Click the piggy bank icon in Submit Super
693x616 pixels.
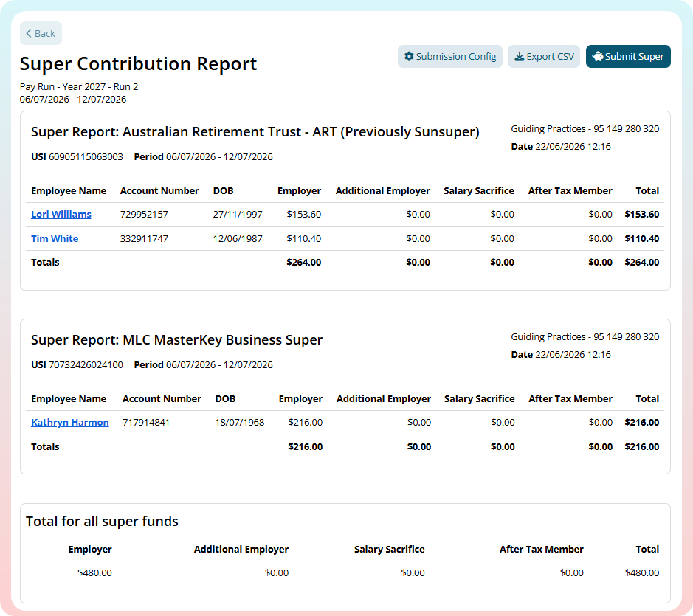click(x=598, y=57)
